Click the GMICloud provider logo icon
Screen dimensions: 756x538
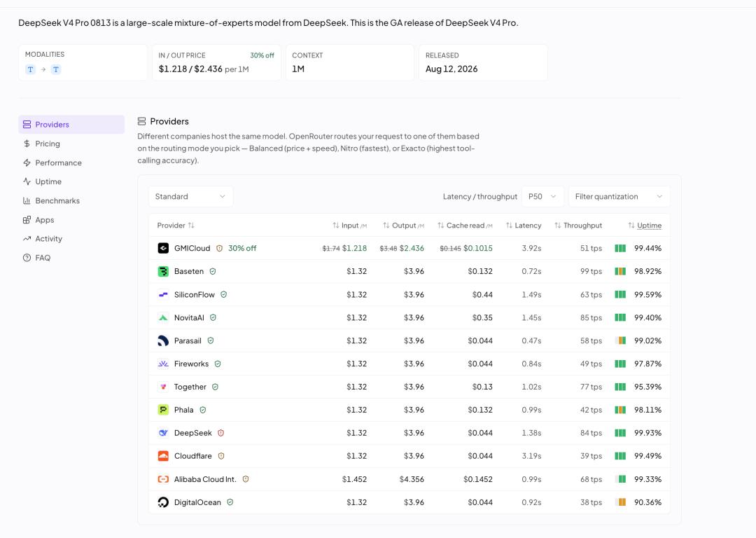pyautogui.click(x=163, y=248)
